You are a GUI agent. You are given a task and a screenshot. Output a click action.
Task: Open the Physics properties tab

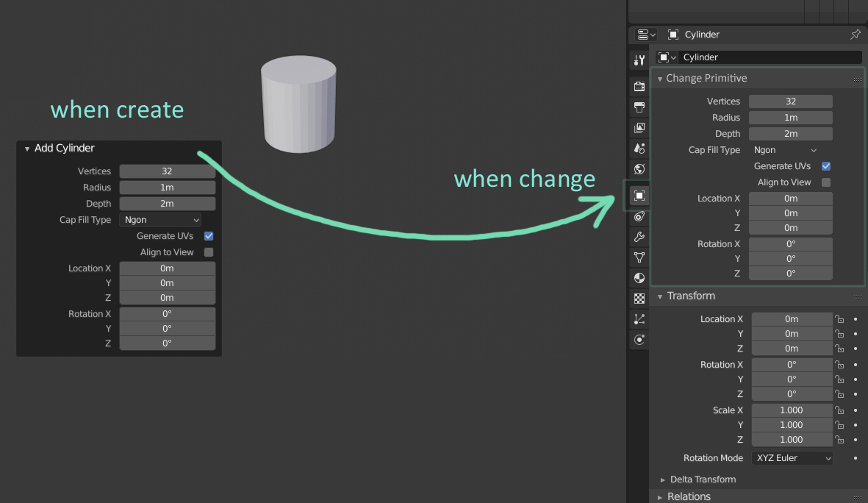pos(639,340)
